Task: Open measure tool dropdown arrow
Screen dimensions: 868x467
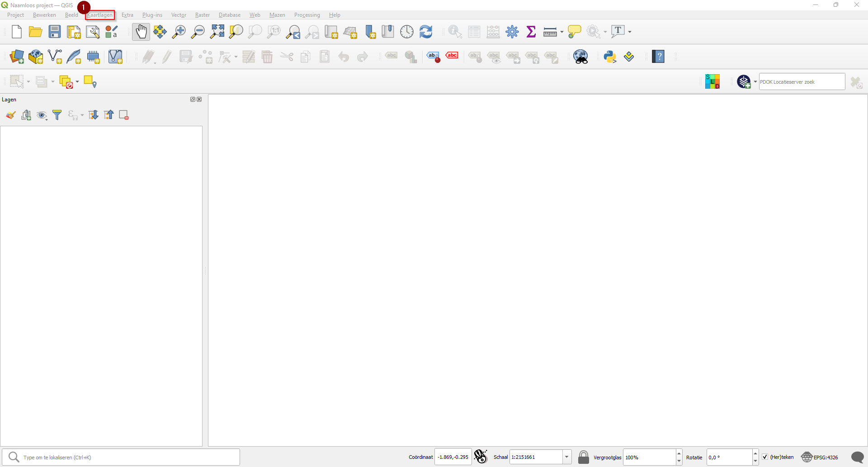Action: coord(562,32)
